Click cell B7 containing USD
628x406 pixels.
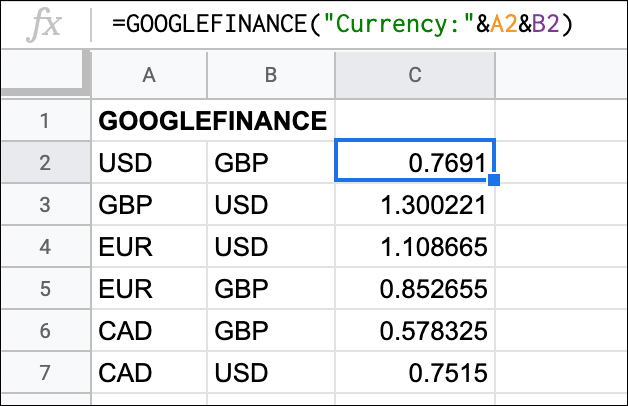[271, 372]
